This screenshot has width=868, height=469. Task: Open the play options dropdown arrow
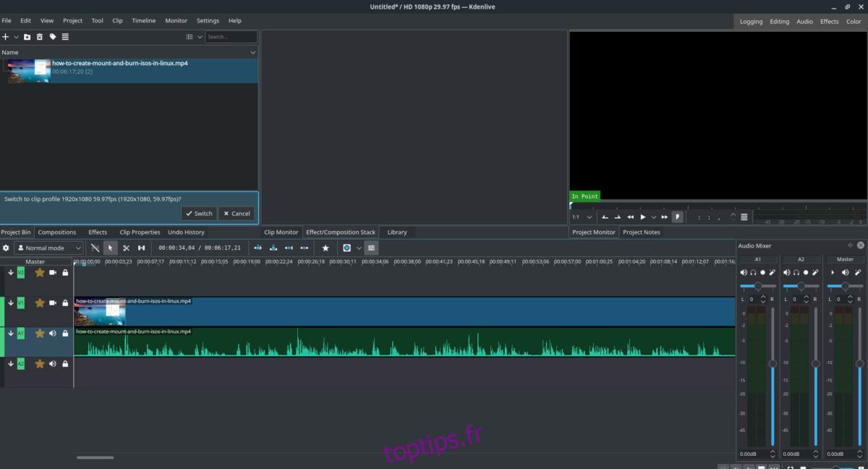click(653, 217)
